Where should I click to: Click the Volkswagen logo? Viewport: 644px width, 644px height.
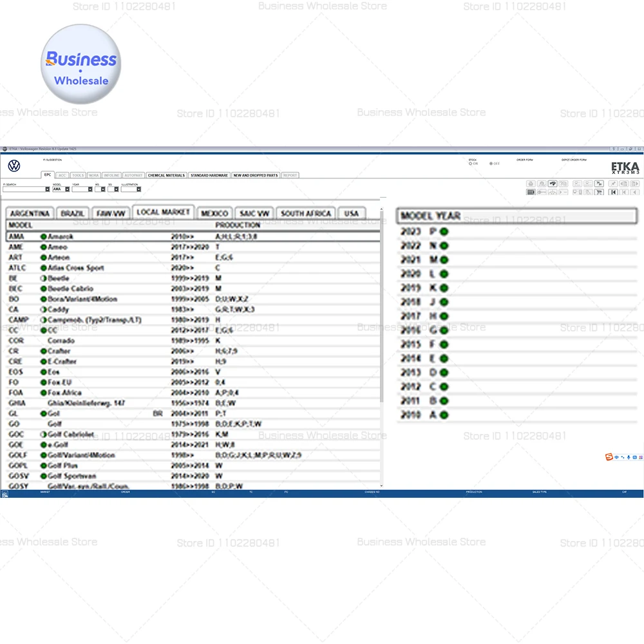(x=14, y=166)
